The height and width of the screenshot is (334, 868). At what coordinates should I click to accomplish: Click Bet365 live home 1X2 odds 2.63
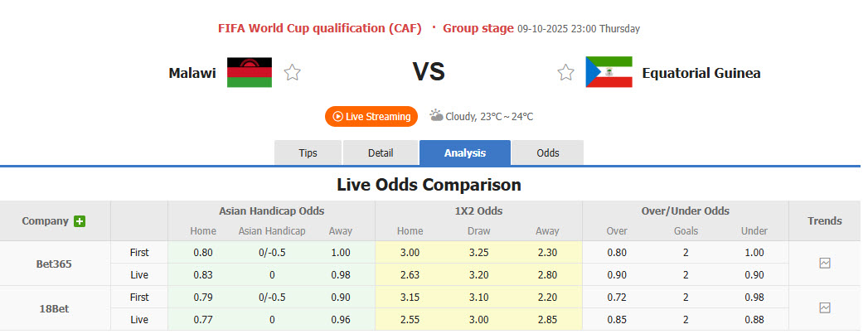tap(410, 274)
